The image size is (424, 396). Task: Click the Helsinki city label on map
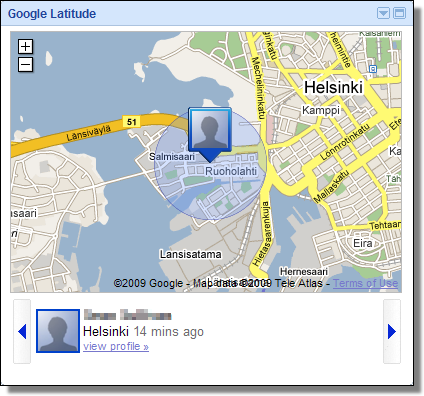point(333,88)
